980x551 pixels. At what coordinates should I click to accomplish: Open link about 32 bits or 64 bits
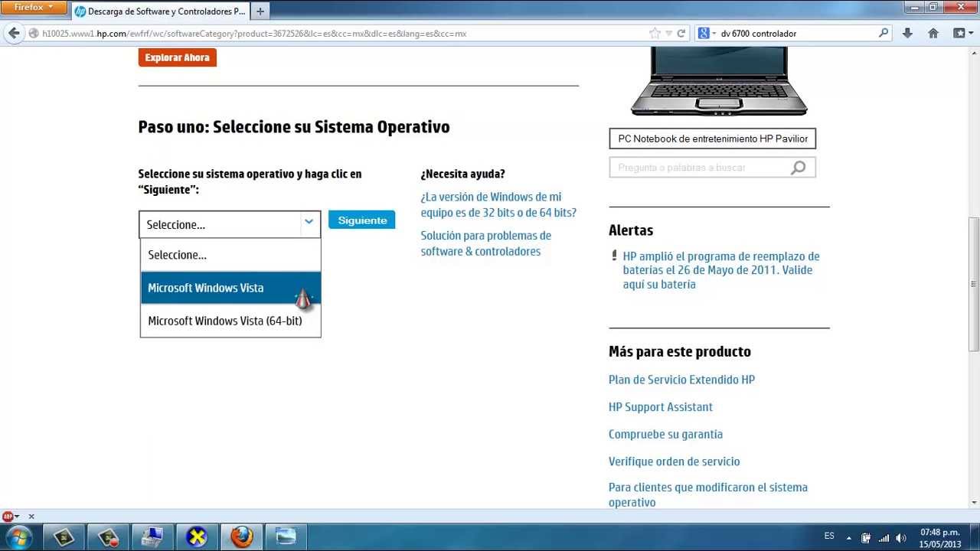(x=498, y=205)
